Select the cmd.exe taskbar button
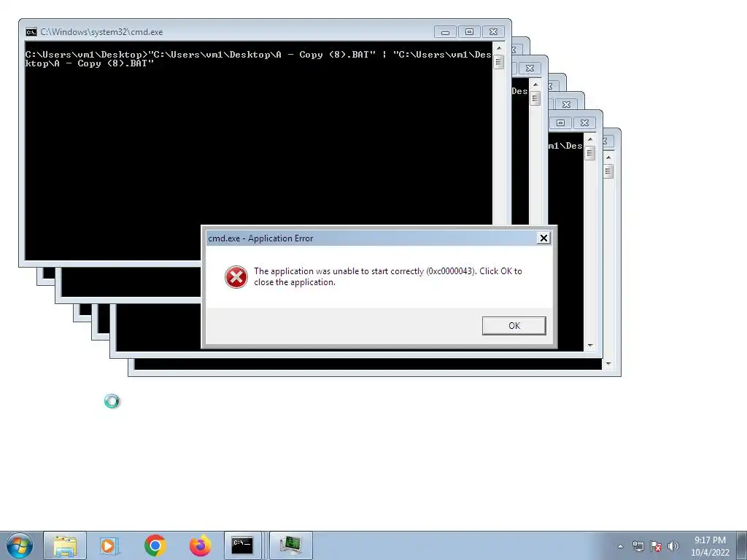Screen dimensions: 747x560 (x=242, y=545)
